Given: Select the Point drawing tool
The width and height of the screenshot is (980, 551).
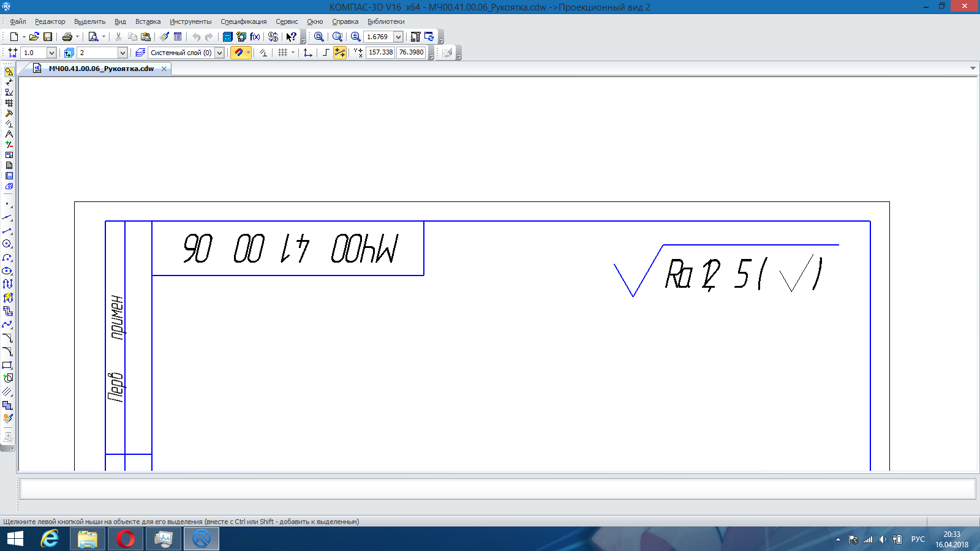Looking at the screenshot, I should pos(7,204).
